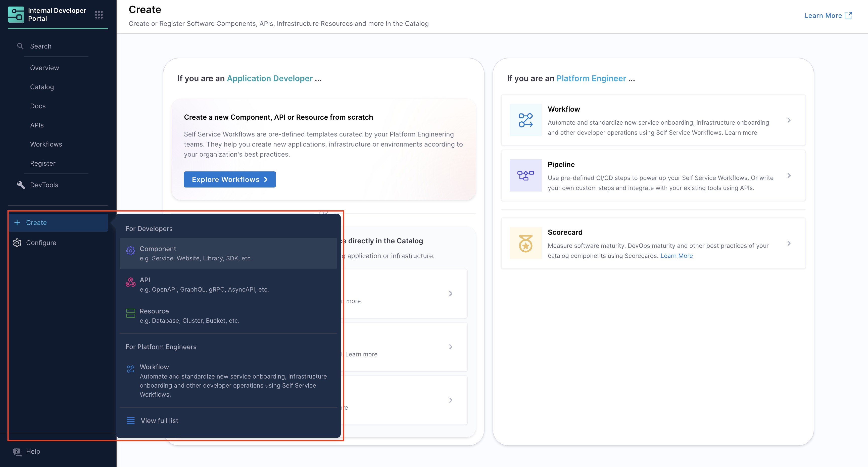Viewport: 868px width, 467px height.
Task: Click the Pipeline card icon
Action: [x=525, y=175]
